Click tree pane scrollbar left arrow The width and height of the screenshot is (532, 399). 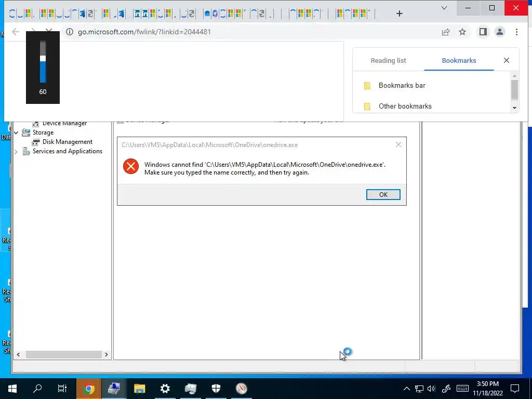(x=18, y=354)
